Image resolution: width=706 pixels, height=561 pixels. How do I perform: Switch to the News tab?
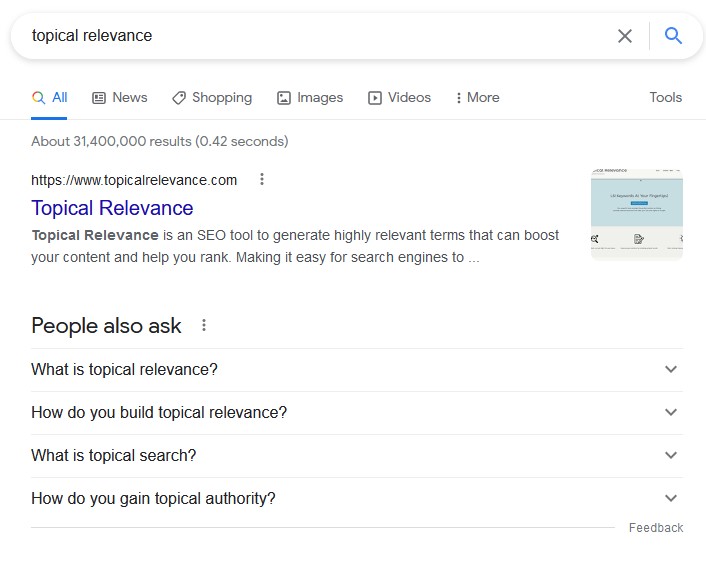pos(120,98)
